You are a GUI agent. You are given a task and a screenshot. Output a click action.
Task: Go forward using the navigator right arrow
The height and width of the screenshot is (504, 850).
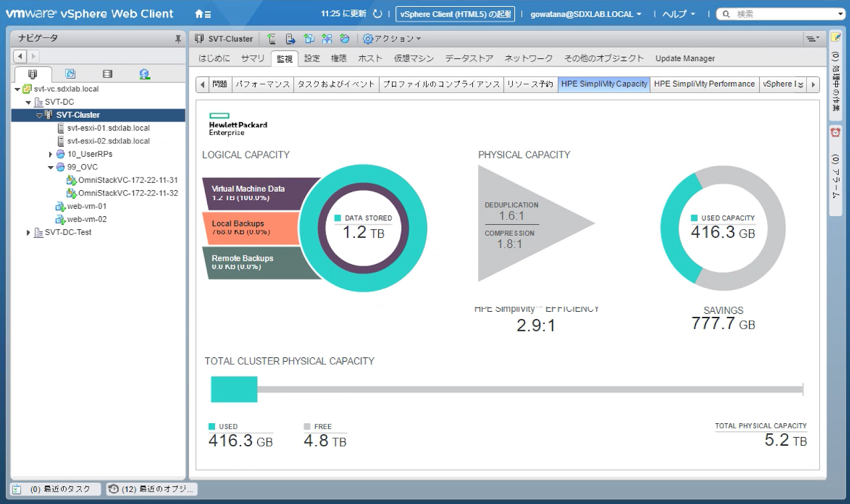33,56
